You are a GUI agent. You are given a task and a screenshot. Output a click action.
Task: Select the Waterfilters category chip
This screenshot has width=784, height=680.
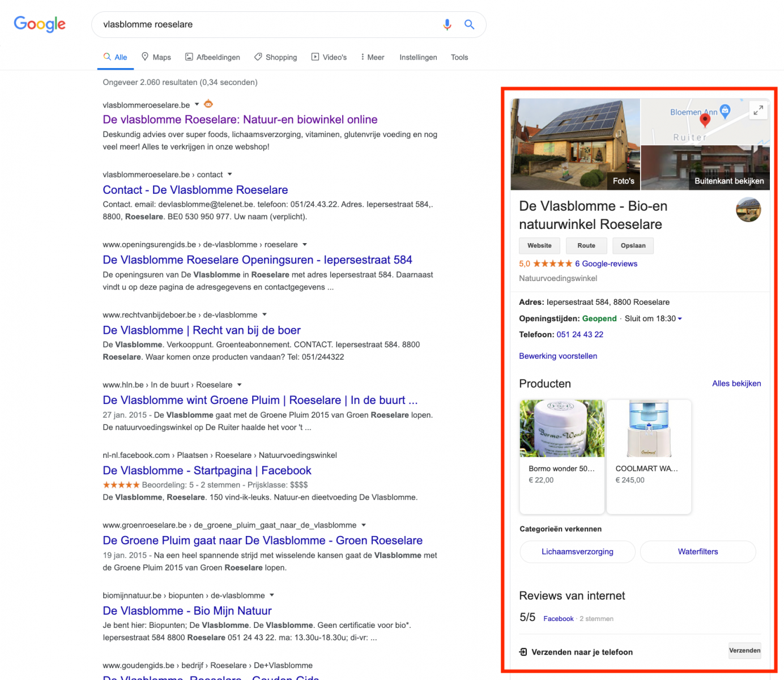coord(697,551)
